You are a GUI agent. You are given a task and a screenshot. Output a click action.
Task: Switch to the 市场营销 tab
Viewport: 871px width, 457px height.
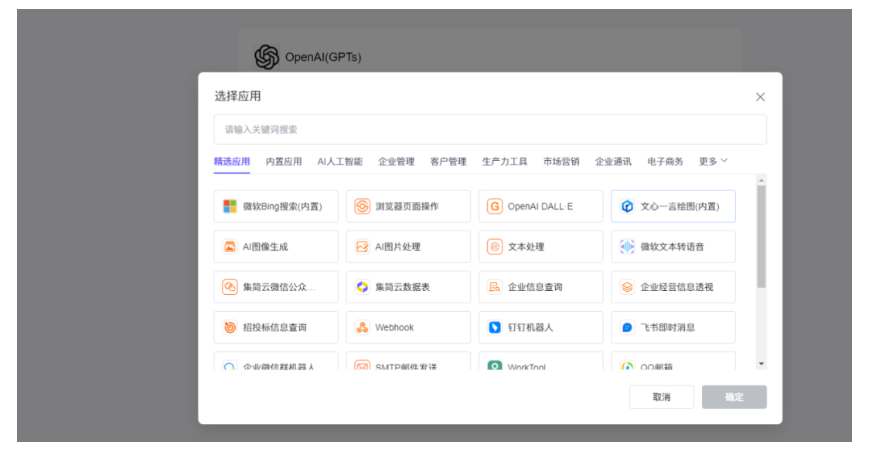pyautogui.click(x=561, y=162)
